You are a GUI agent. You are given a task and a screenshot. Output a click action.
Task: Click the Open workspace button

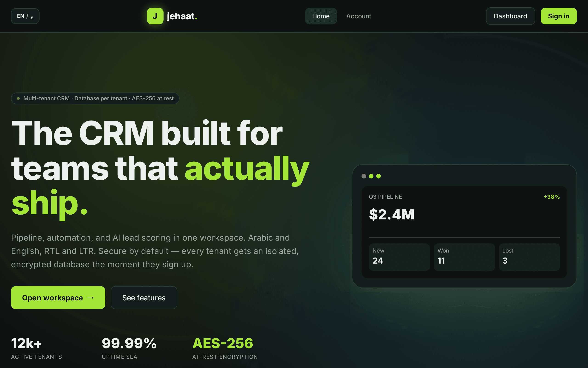click(x=58, y=297)
